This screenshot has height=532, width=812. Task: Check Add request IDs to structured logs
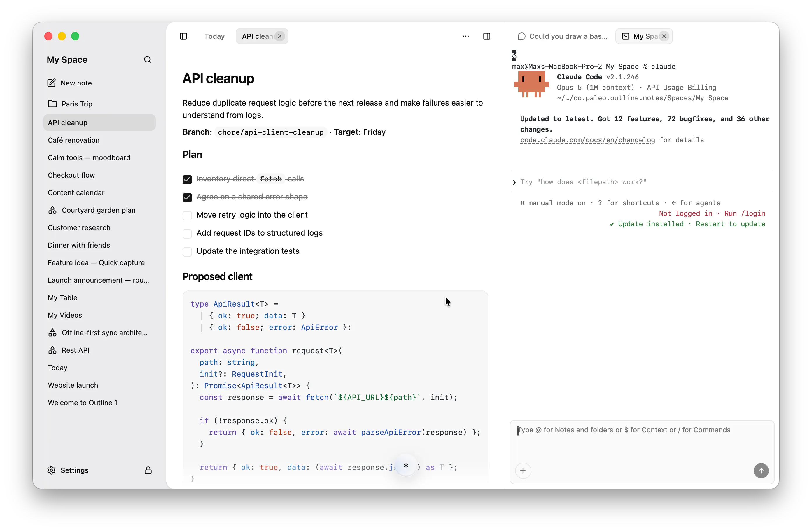(187, 233)
